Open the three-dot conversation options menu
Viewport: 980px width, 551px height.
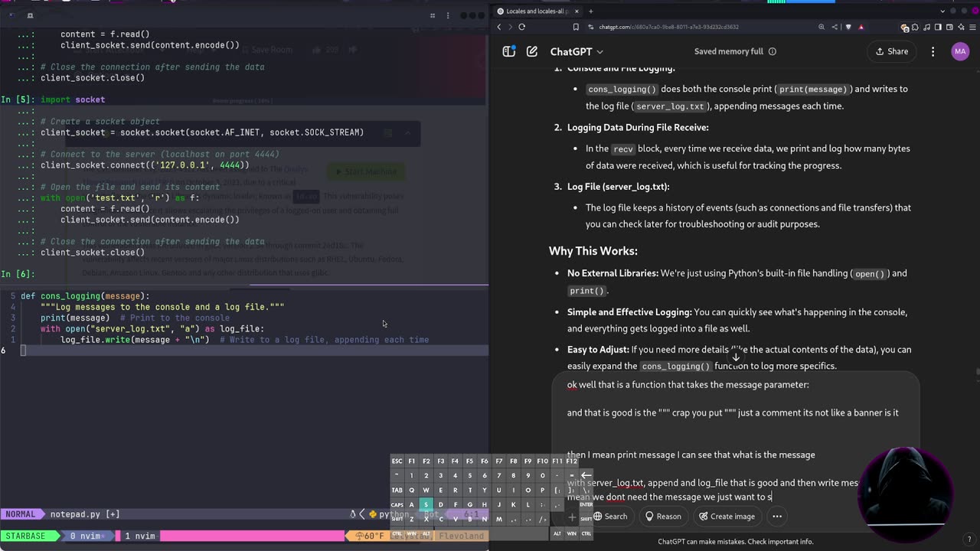click(933, 51)
